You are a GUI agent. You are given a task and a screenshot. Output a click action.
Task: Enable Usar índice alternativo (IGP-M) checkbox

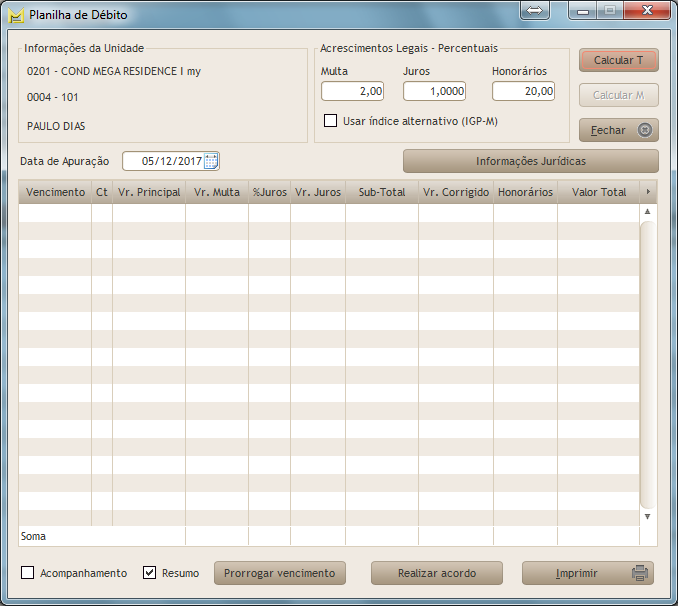click(x=330, y=121)
